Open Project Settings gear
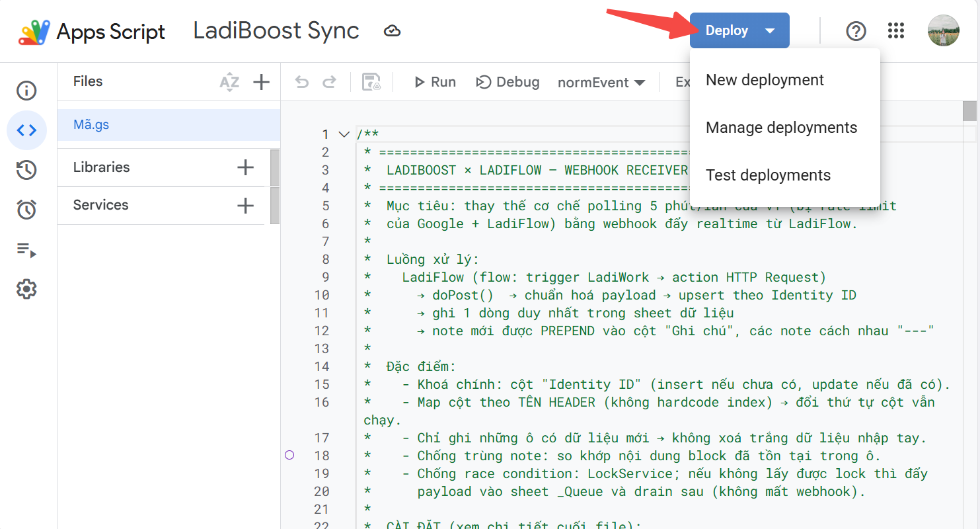980x529 pixels. pyautogui.click(x=26, y=289)
